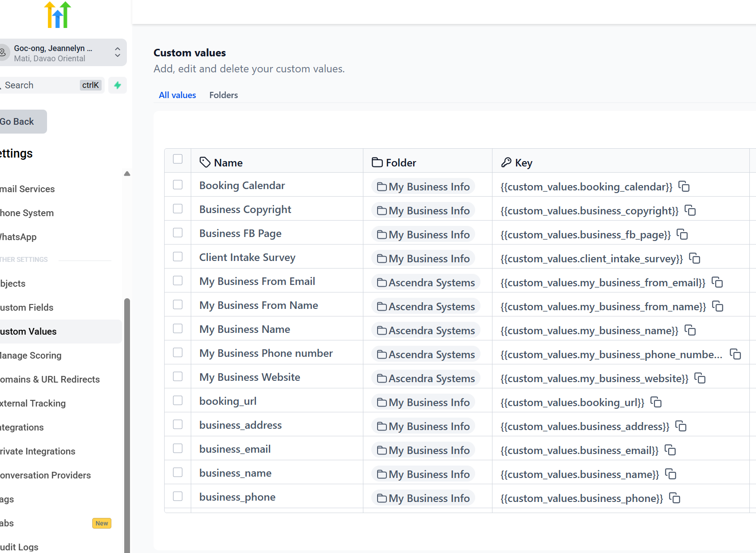Tick the My Business Name checkbox
Viewport: 756px width, 553px height.
pos(178,328)
